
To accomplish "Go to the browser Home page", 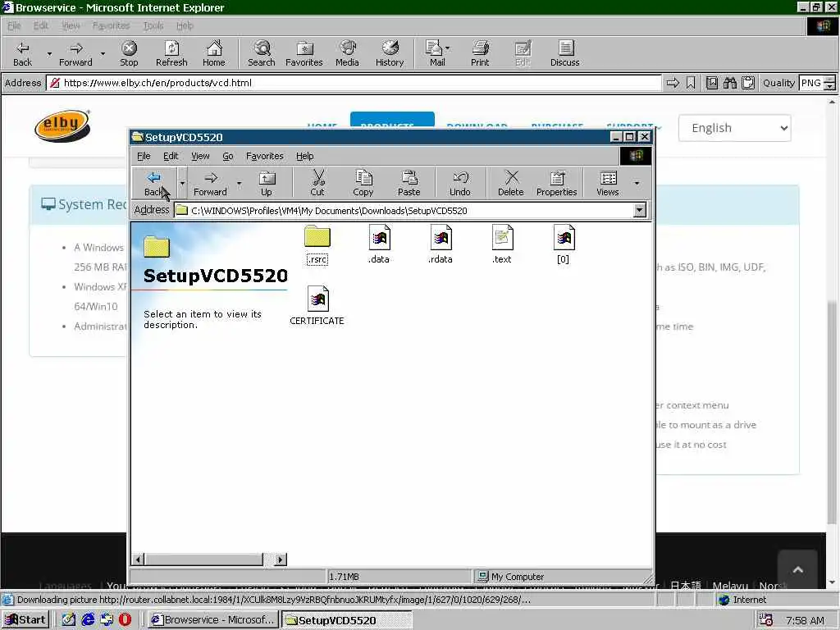I will click(x=214, y=53).
